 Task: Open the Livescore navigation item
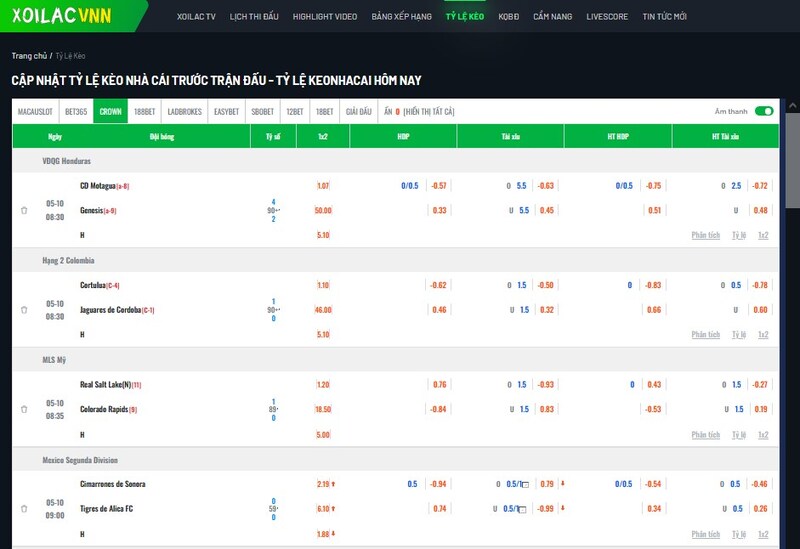point(607,17)
